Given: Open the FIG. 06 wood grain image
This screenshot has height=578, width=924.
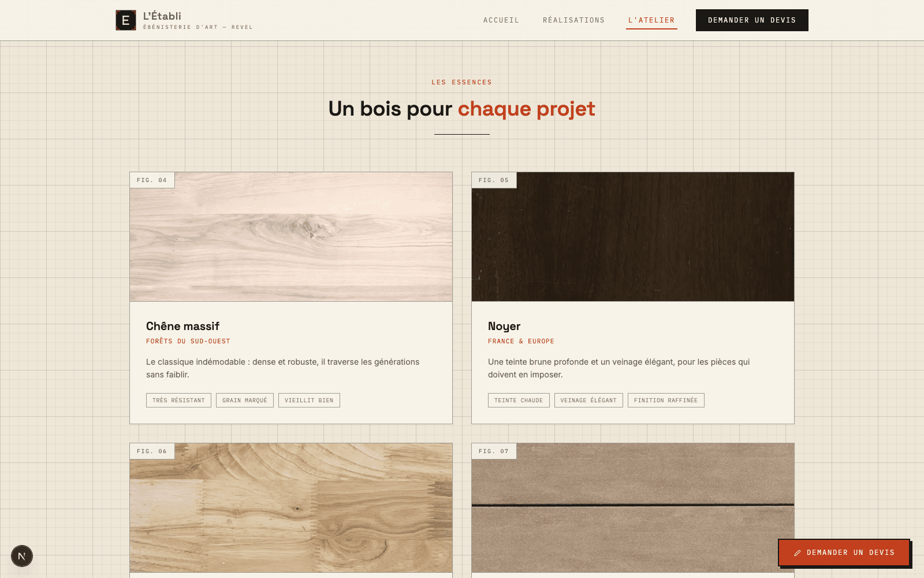Looking at the screenshot, I should click(291, 508).
